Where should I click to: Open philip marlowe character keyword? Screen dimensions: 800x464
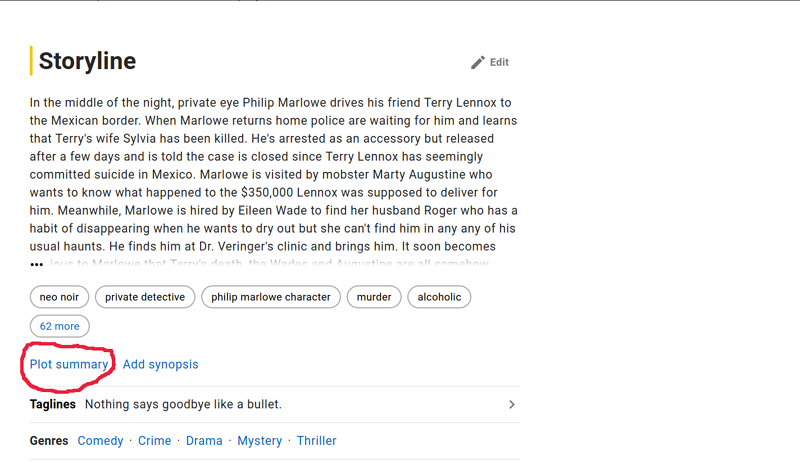[271, 297]
